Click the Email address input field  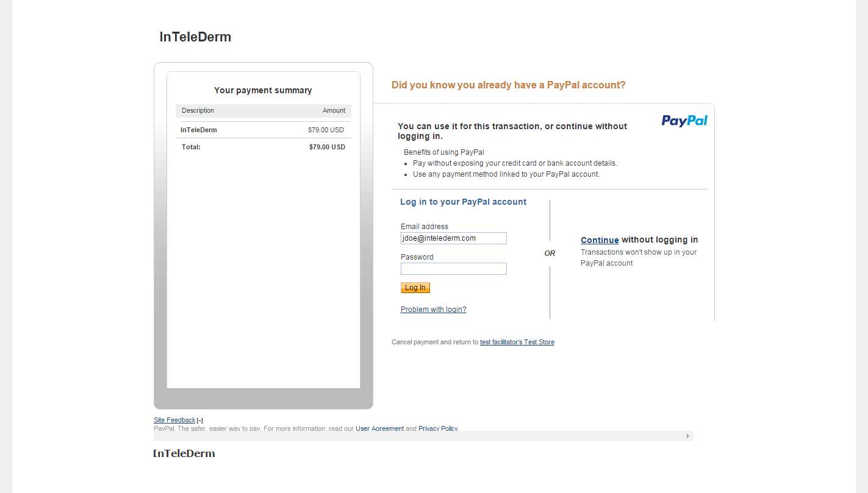coord(453,238)
